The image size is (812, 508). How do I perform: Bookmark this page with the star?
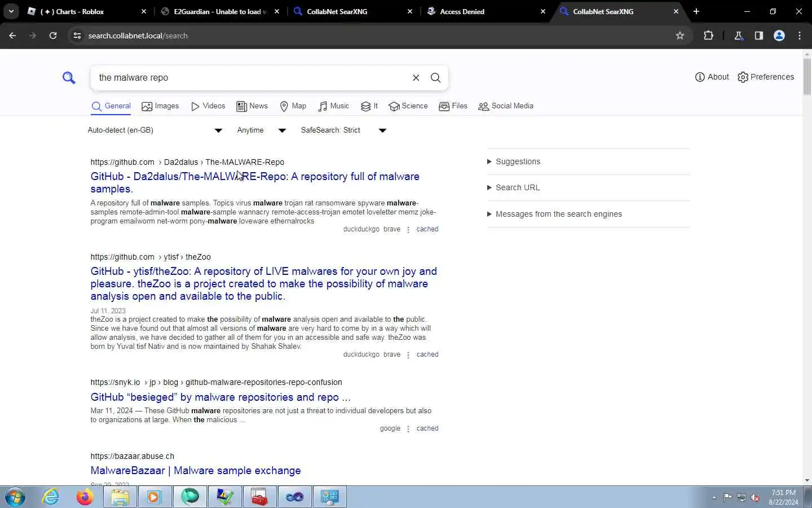[x=680, y=36]
